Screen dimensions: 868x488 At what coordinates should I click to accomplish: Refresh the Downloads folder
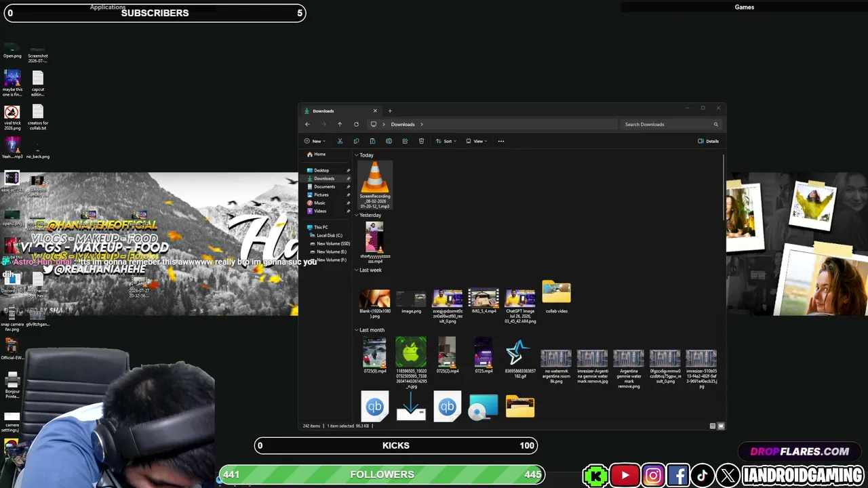click(x=356, y=124)
